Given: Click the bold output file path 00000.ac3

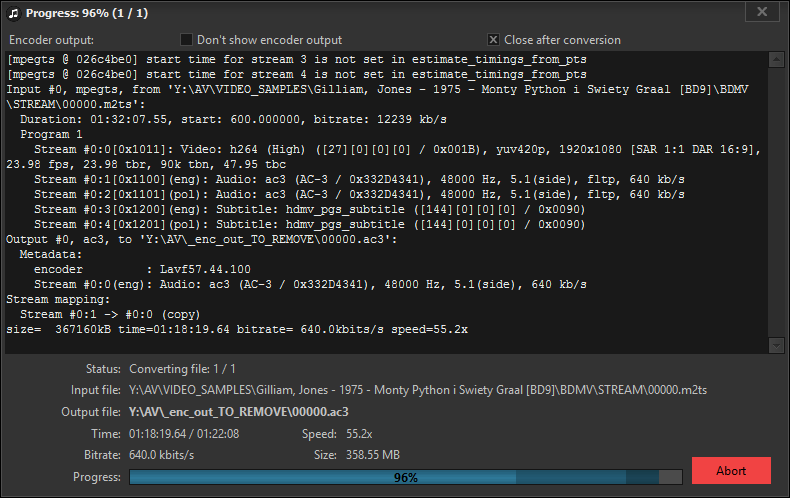Looking at the screenshot, I should click(239, 412).
